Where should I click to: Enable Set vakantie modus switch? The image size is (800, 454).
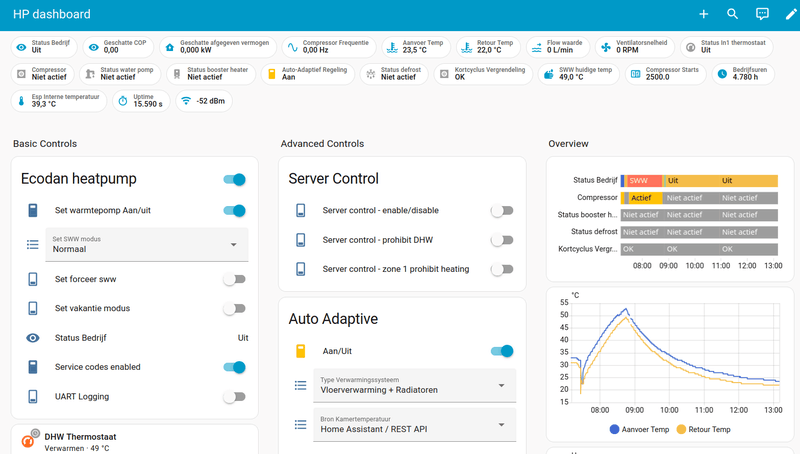click(x=234, y=308)
